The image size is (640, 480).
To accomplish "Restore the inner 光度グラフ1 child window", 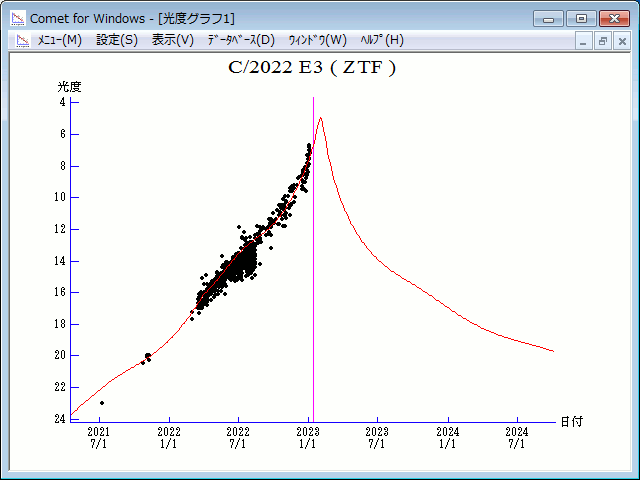I will point(603,41).
